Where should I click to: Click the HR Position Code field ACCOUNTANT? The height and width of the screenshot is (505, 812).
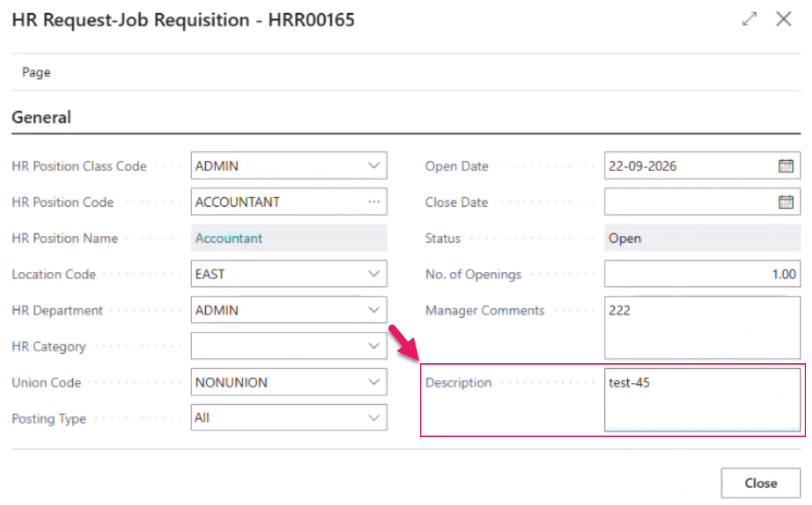(289, 202)
